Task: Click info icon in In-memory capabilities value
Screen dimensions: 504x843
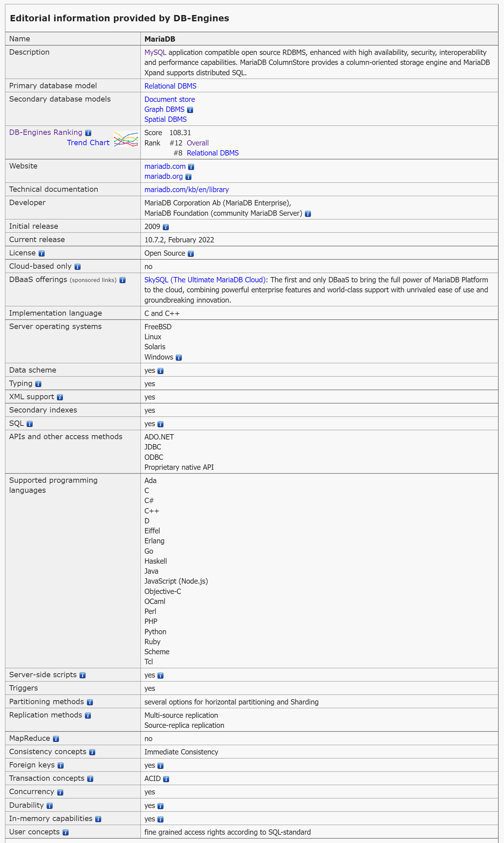Action: [161, 819]
